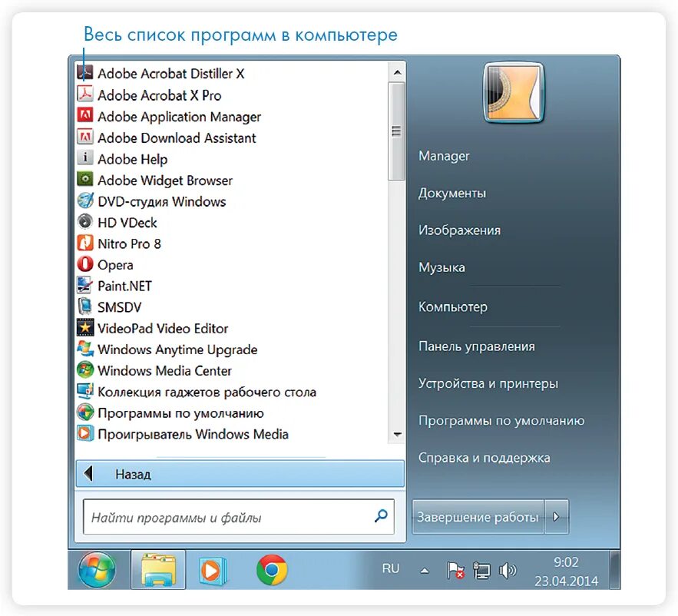
Task: Click the Adobe Help info icon
Action: pyautogui.click(x=84, y=157)
